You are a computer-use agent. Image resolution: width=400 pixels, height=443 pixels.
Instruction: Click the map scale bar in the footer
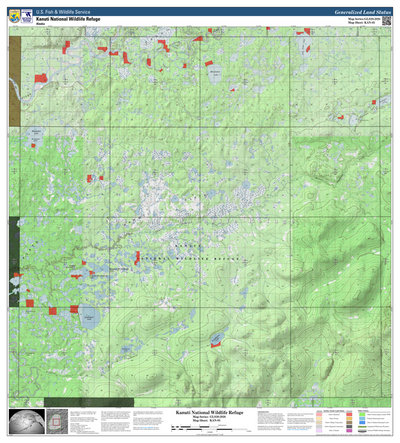[x=211, y=428]
